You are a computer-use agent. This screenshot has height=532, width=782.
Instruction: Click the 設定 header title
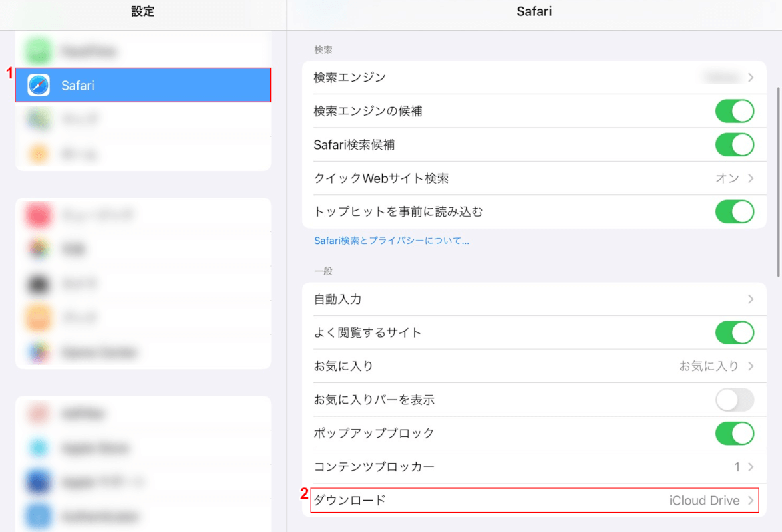pos(143,11)
